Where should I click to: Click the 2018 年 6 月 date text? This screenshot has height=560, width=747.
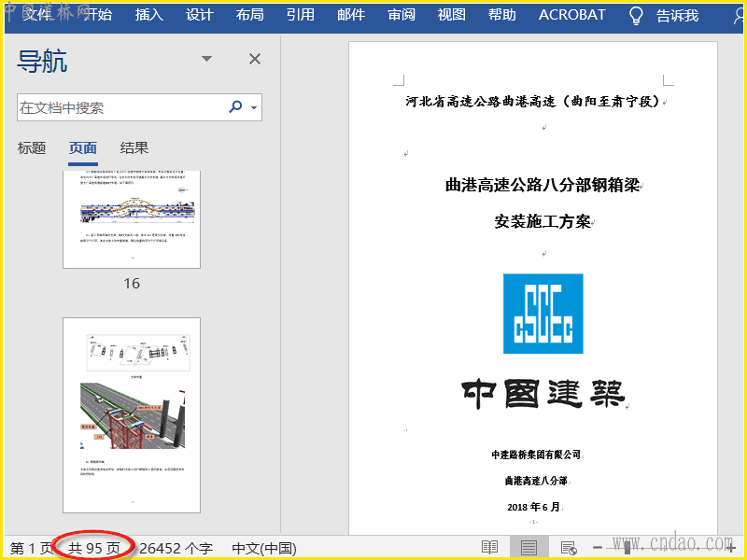pyautogui.click(x=533, y=507)
